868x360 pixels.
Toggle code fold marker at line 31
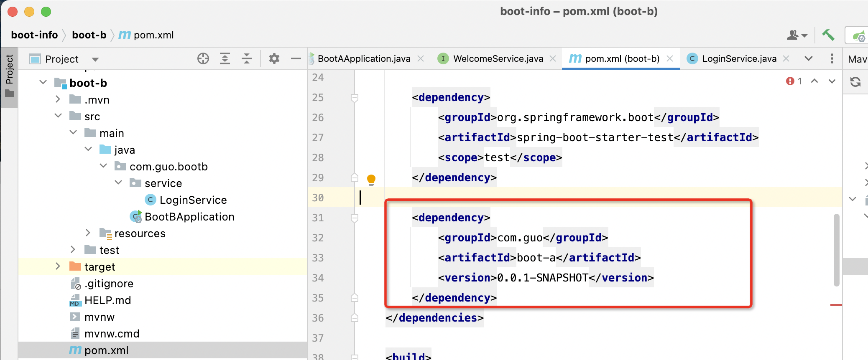355,218
